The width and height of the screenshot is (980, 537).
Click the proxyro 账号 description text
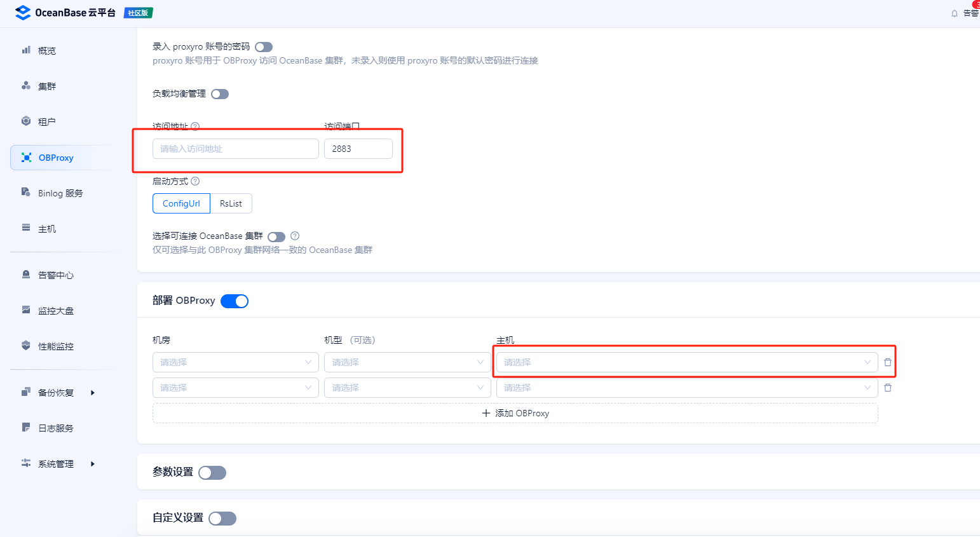pyautogui.click(x=345, y=61)
